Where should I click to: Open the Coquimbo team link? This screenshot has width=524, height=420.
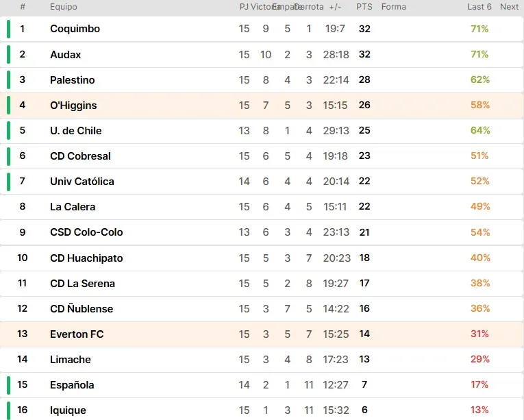tap(75, 29)
